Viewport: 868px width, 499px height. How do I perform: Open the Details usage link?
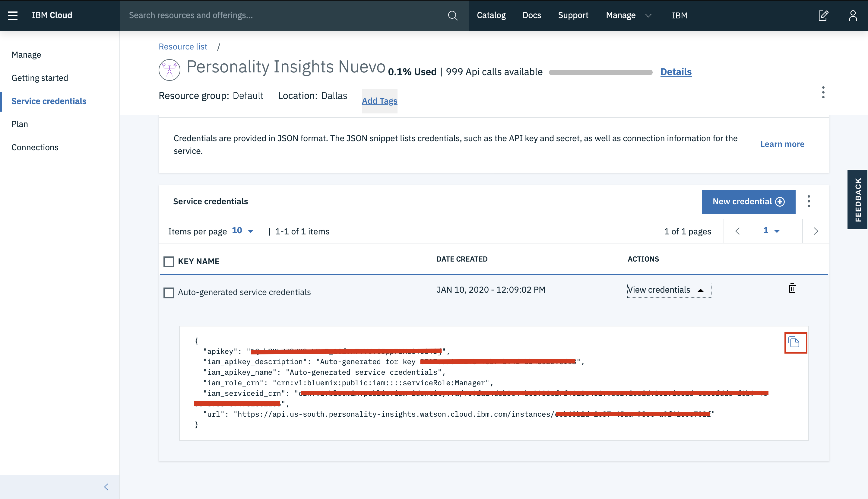(676, 72)
